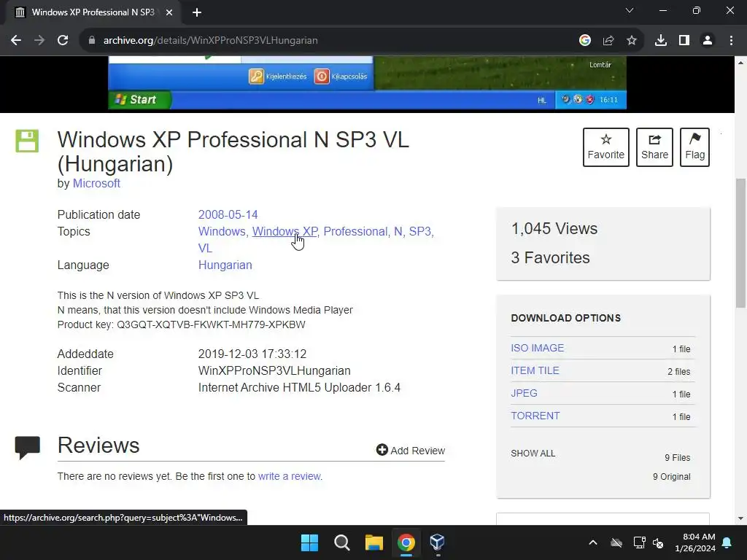Image resolution: width=747 pixels, height=560 pixels.
Task: Show hidden system tray icons
Action: (x=593, y=542)
